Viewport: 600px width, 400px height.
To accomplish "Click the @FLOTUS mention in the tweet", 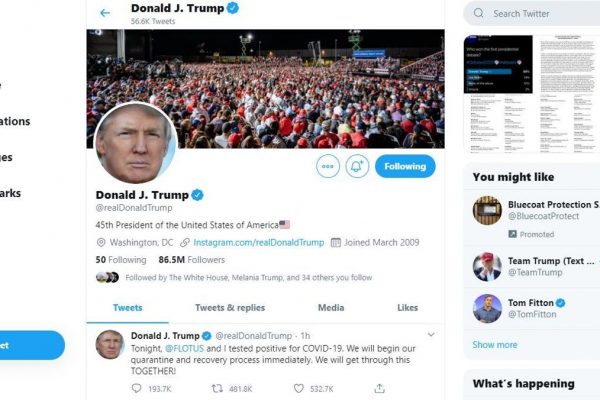I will 184,349.
